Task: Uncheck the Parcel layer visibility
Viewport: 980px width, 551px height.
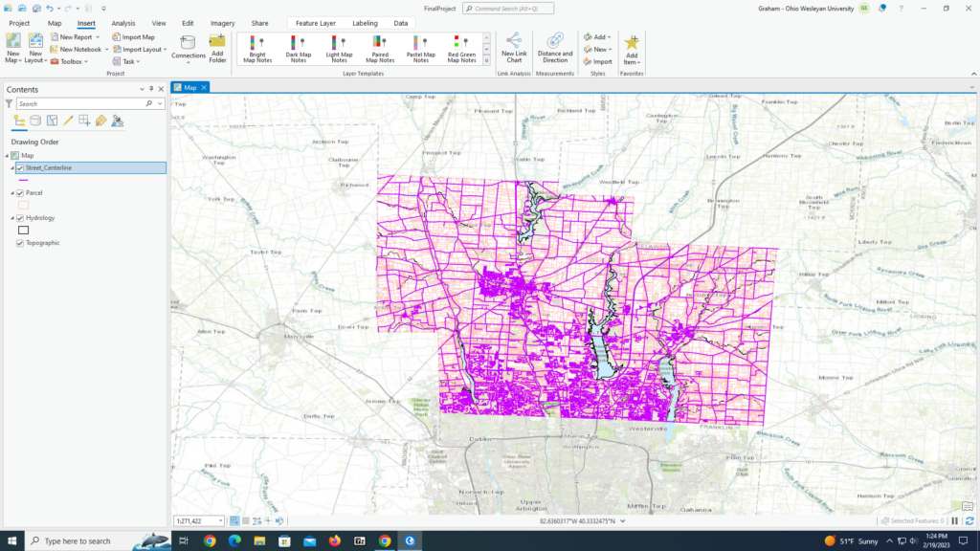Action: (20, 192)
